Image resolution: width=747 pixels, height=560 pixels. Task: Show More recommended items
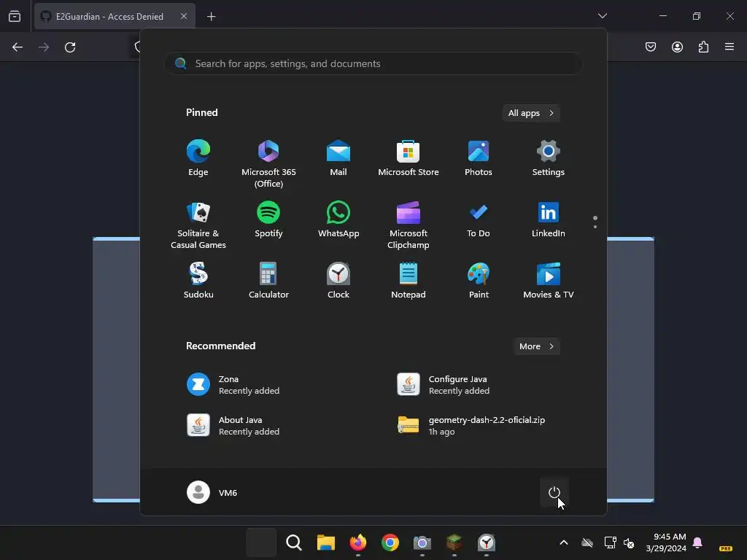(x=536, y=346)
